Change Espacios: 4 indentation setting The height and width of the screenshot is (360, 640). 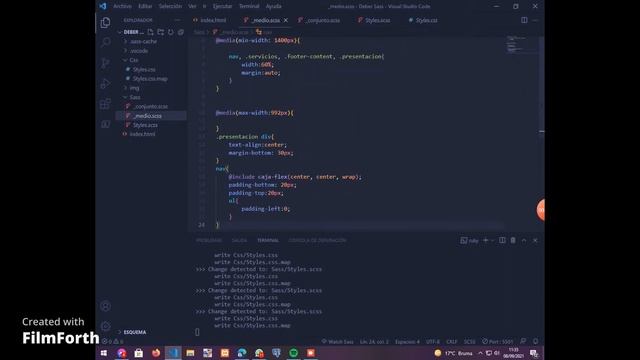407,342
